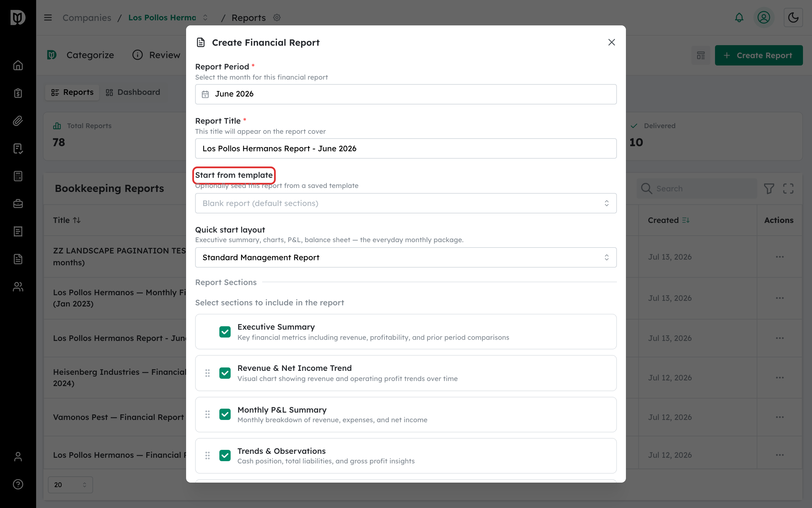
Task: Grab the Monthly P&L Summary drag handle
Action: click(207, 414)
